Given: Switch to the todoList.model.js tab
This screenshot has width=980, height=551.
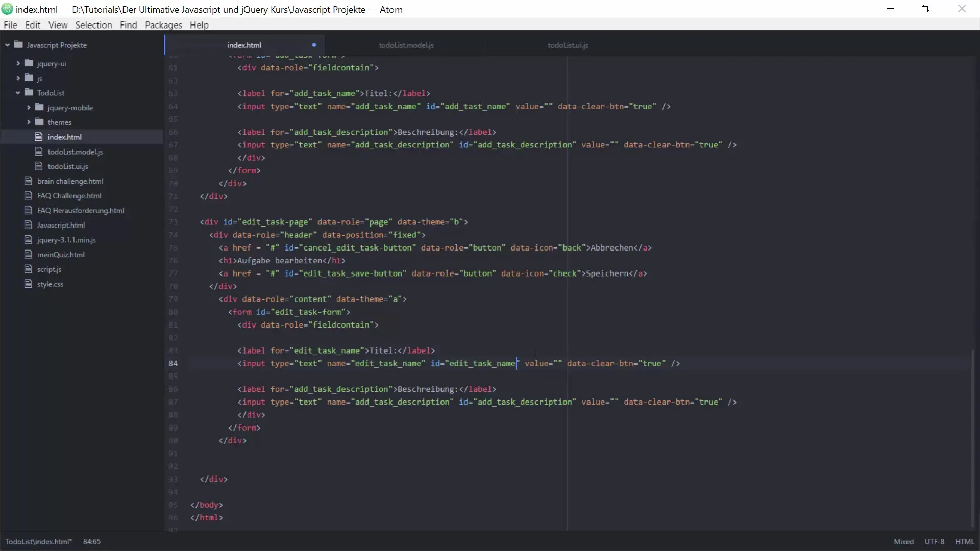Looking at the screenshot, I should [406, 45].
